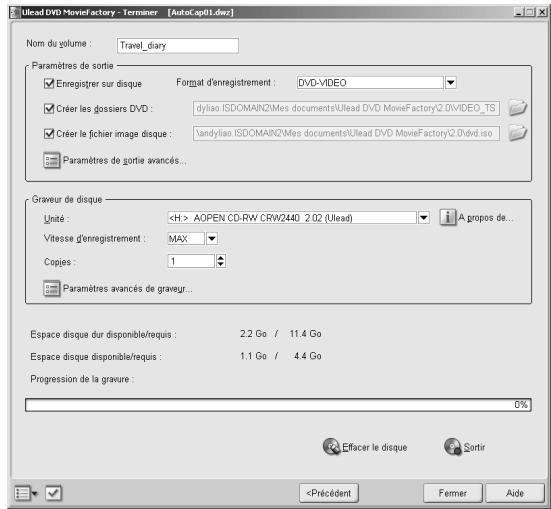Click the A propos de info icon

coord(448,218)
